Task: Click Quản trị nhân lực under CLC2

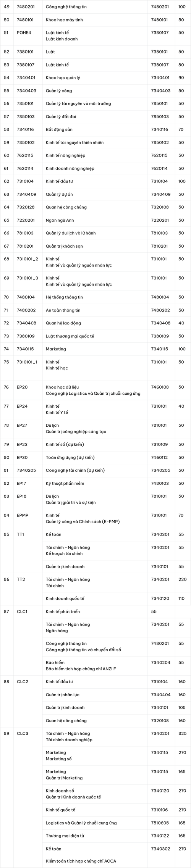Action: click(x=63, y=695)
